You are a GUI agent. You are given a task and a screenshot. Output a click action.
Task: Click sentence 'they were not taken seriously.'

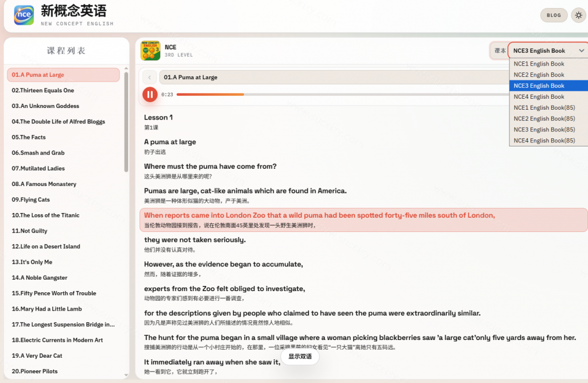pyautogui.click(x=195, y=239)
